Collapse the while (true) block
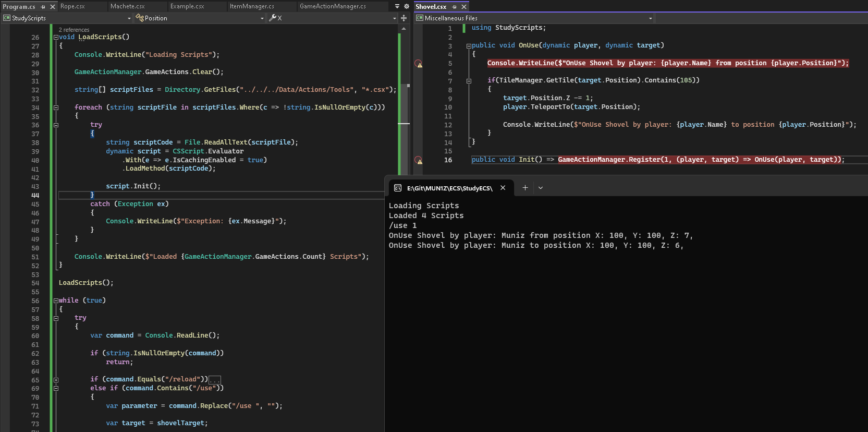Viewport: 868px width, 432px height. (56, 301)
